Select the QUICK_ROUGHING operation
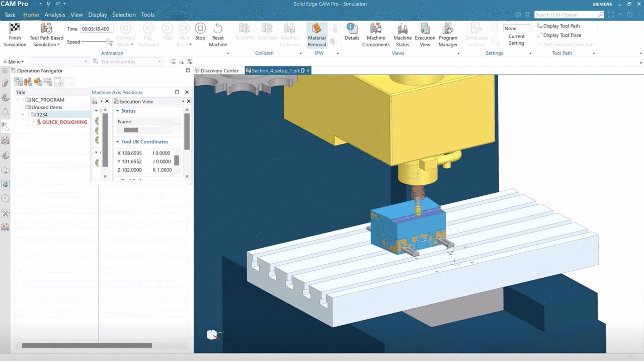The height and width of the screenshot is (361, 644). coord(64,122)
